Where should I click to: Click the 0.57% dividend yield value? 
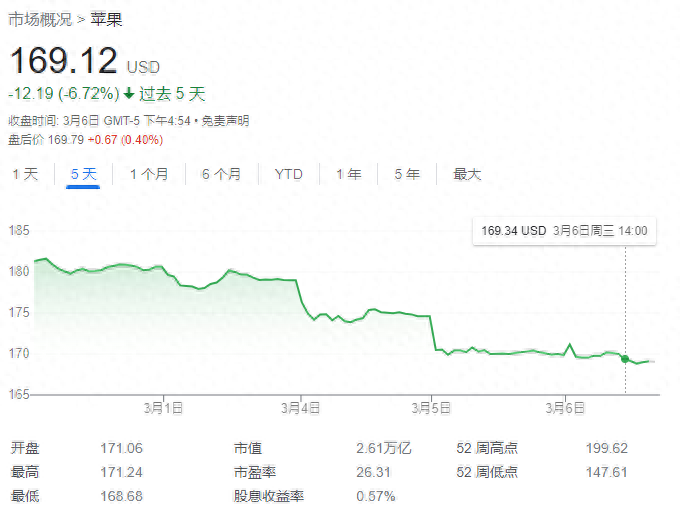point(376,496)
